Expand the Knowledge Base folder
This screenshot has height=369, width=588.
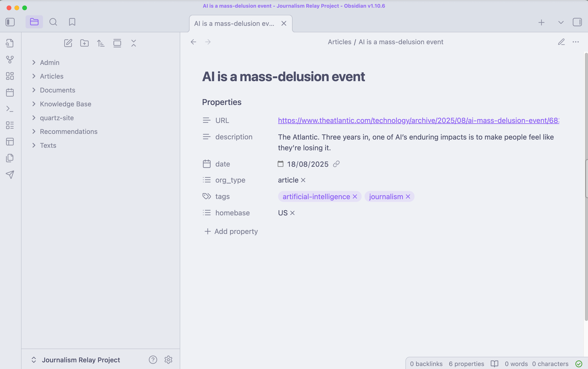65,104
